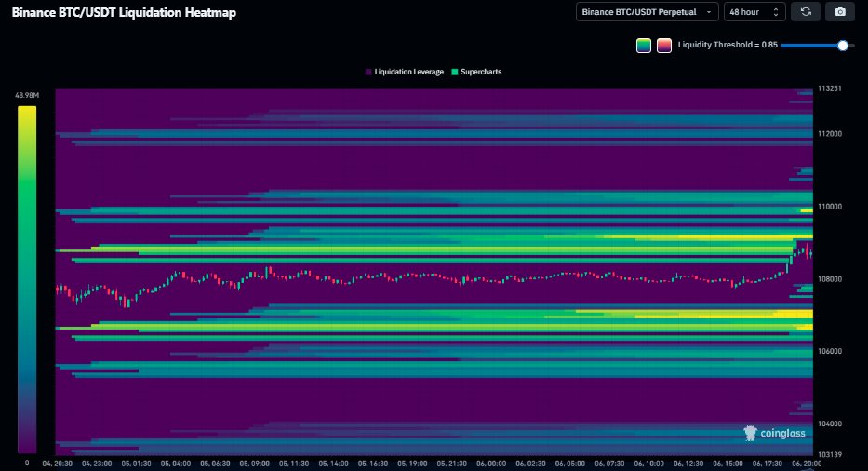Click the 06, 20:00 time axis label

click(807, 464)
